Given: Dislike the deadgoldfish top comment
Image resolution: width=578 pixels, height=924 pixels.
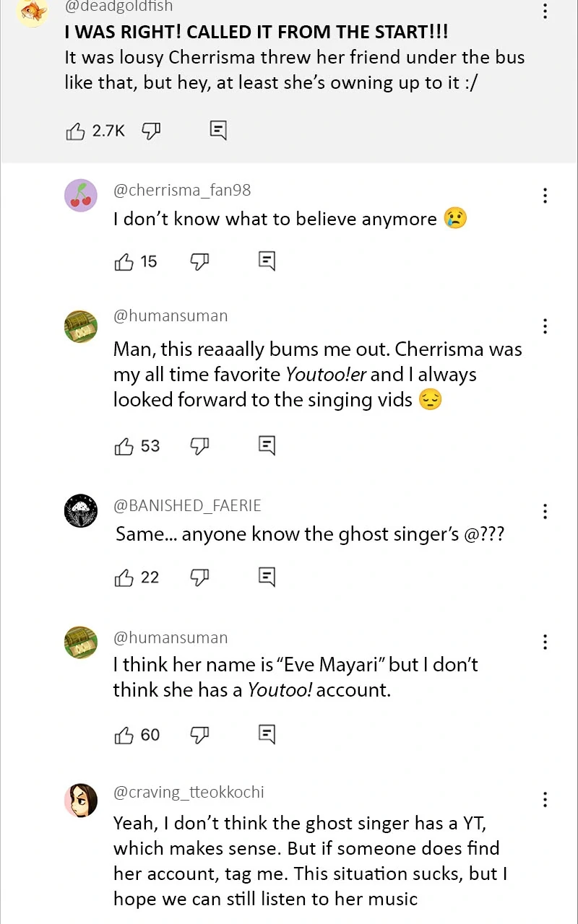Looking at the screenshot, I should [151, 131].
